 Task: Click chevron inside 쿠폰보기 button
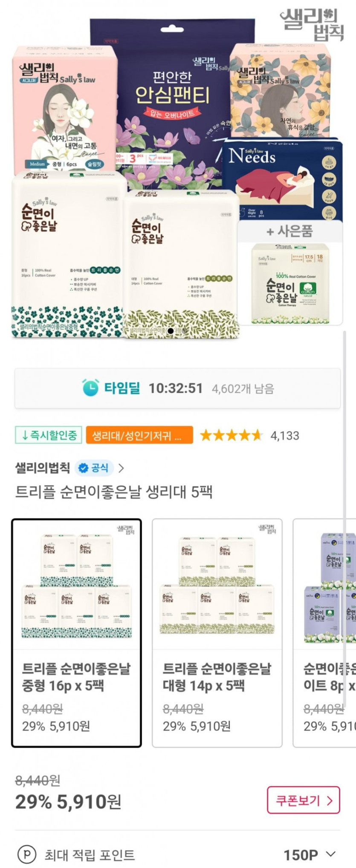(329, 800)
